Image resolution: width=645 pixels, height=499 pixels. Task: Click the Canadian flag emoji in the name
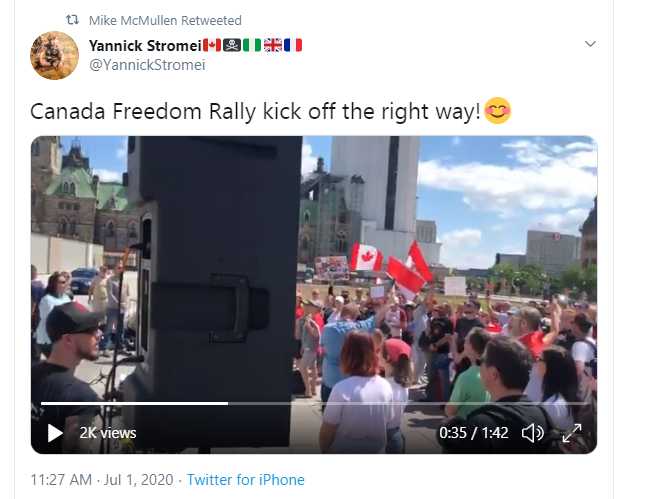coord(212,45)
